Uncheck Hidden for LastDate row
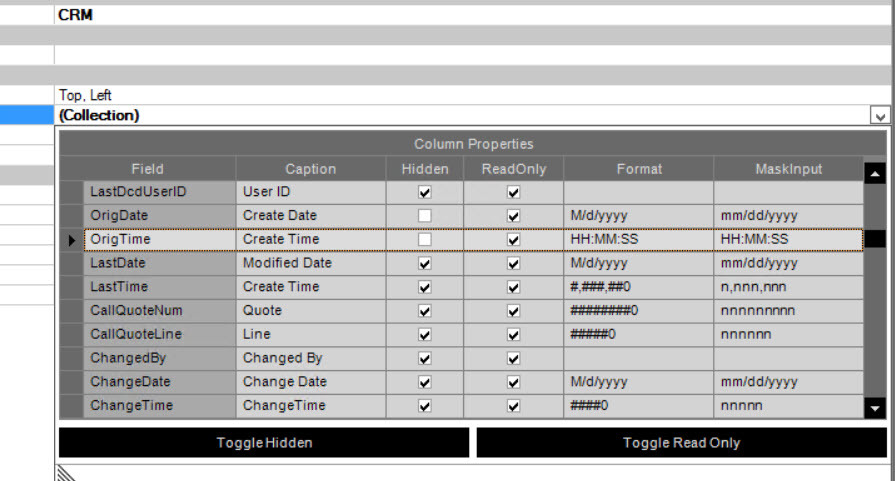Viewport: 895px width, 481px height. tap(424, 264)
